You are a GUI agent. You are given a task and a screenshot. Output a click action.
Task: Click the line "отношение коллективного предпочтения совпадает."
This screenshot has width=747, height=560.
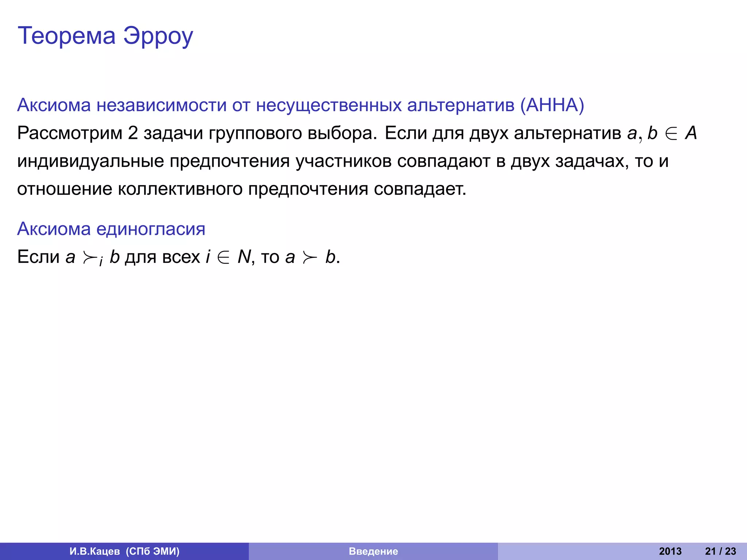click(242, 189)
